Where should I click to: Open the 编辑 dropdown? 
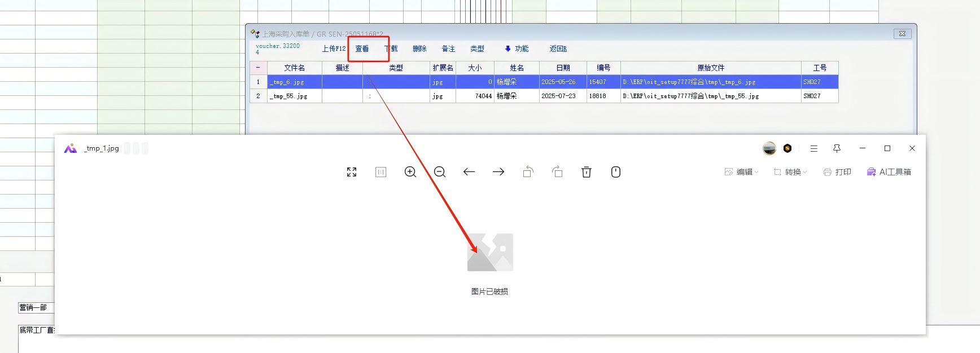click(x=742, y=172)
